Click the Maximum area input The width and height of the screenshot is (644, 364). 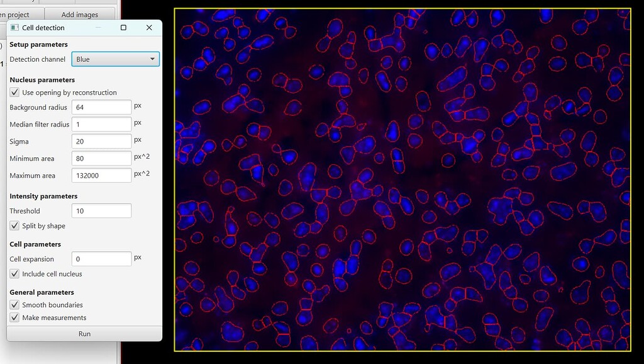(x=101, y=175)
